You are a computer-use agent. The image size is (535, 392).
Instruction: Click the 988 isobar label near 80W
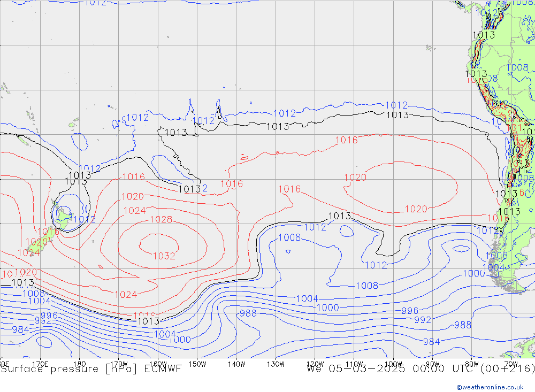coord(463,325)
